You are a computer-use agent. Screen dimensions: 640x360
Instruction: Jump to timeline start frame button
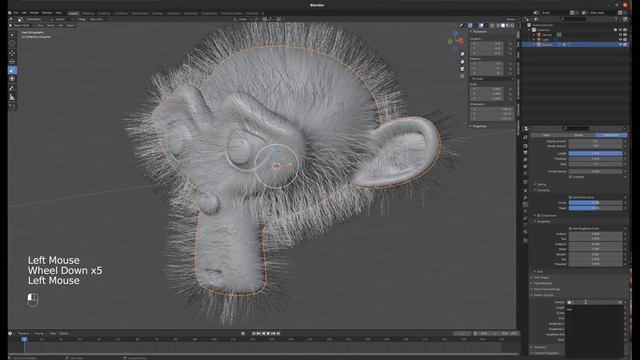coord(254,333)
